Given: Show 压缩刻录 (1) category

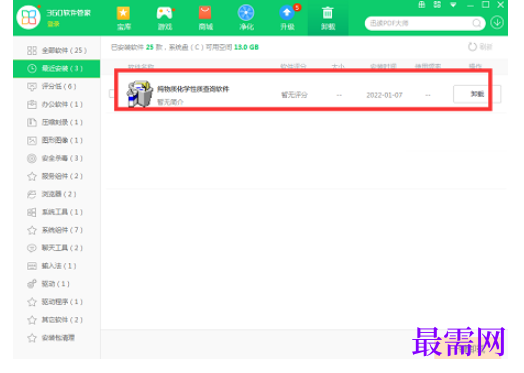Looking at the screenshot, I should (56, 122).
